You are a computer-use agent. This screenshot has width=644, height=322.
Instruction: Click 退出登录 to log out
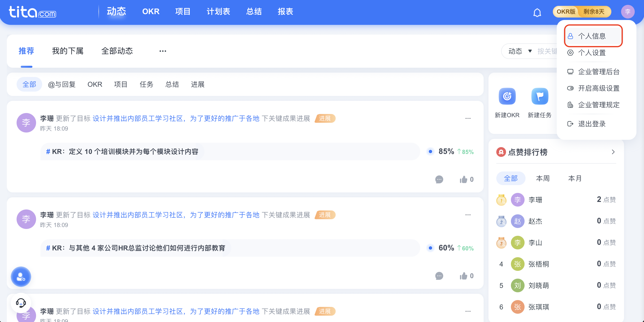592,124
